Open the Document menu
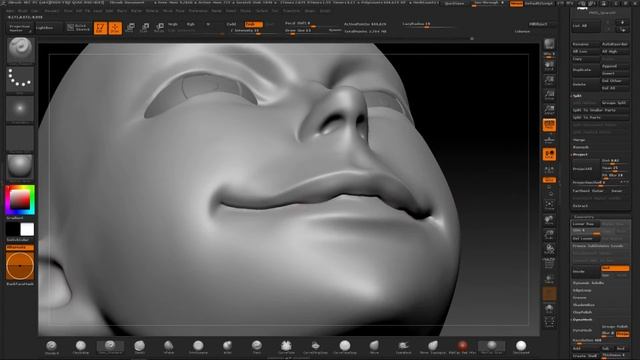The height and width of the screenshot is (360, 640). pyautogui.click(x=52, y=11)
